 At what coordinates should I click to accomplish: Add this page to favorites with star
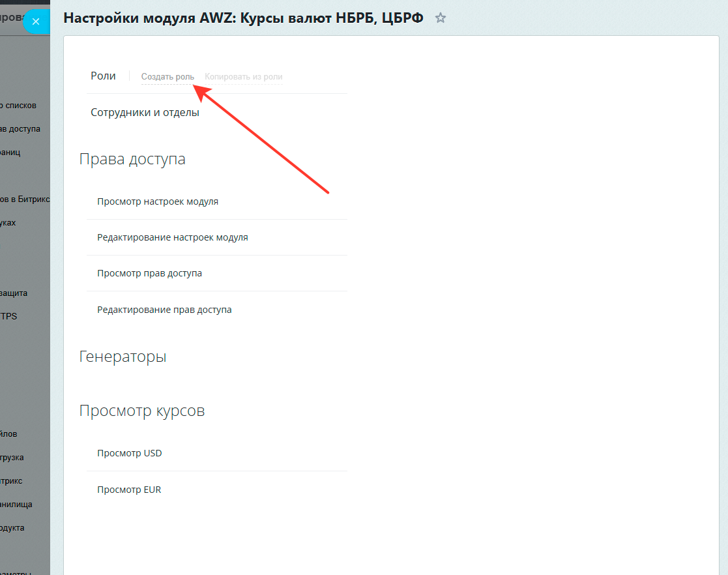point(441,18)
